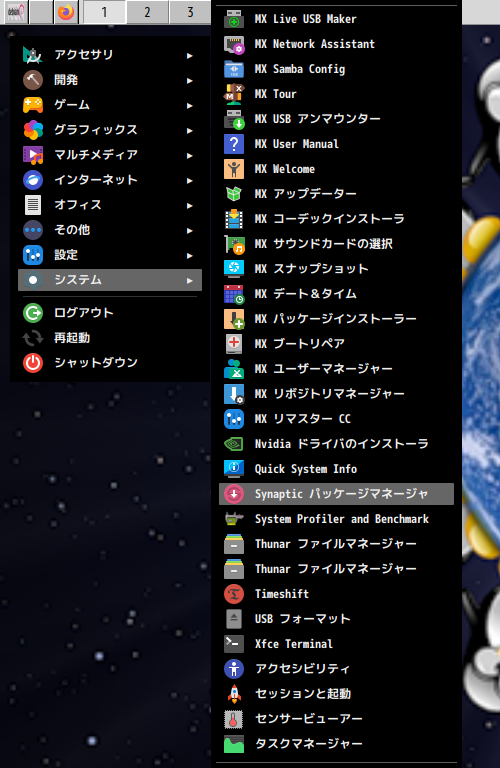The width and height of the screenshot is (500, 768).
Task: Click the 'MX Tour' label
Action: [275, 94]
